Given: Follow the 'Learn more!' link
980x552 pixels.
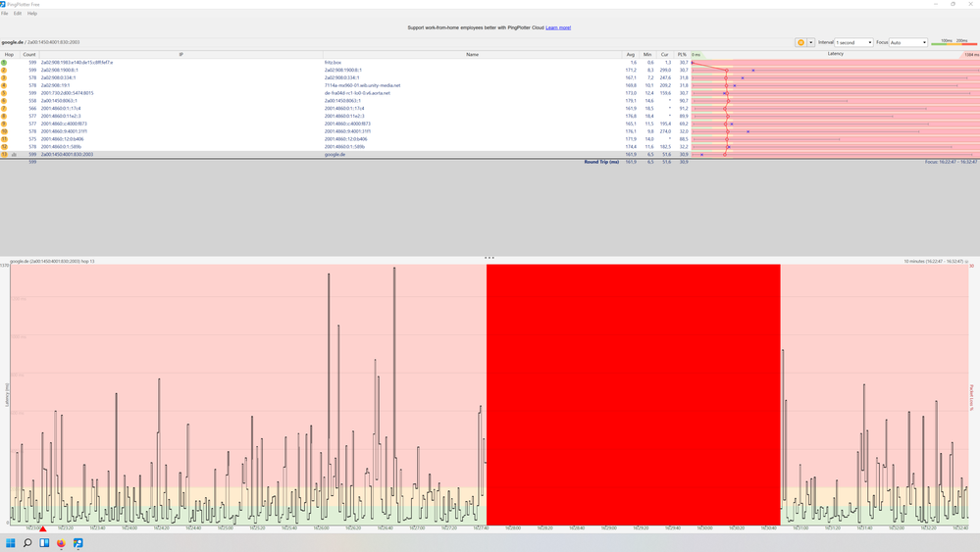Looking at the screenshot, I should point(558,27).
